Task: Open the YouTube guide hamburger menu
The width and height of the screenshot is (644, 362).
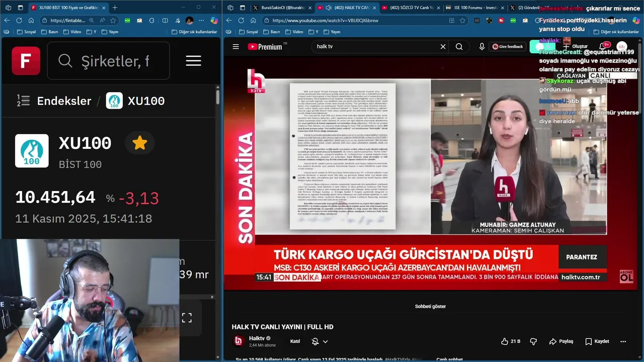Action: point(235,46)
